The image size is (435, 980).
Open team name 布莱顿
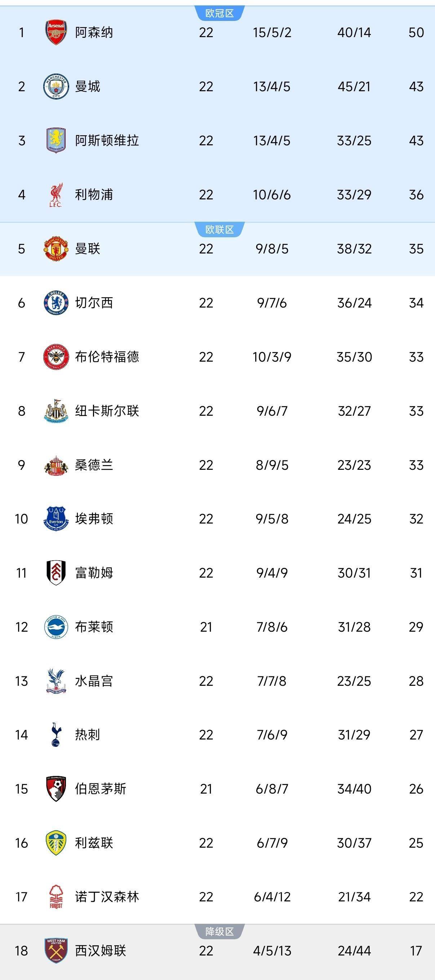coord(94,627)
